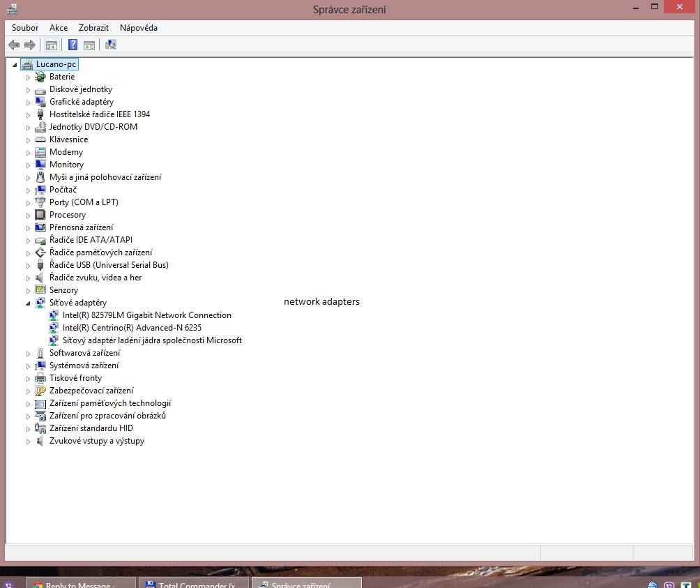The width and height of the screenshot is (700, 588).
Task: Minimize the Správce zařízení window
Action: tap(635, 7)
